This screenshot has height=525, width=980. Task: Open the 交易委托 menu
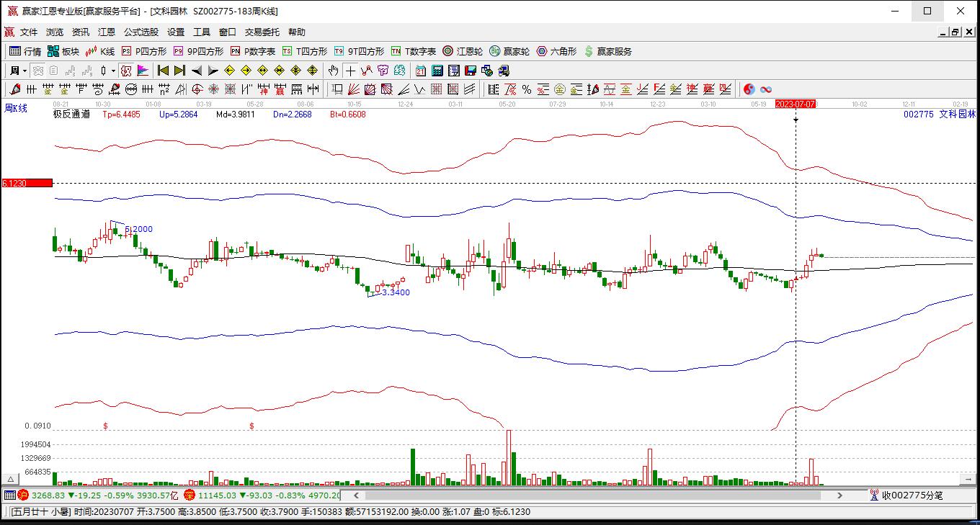(x=262, y=32)
